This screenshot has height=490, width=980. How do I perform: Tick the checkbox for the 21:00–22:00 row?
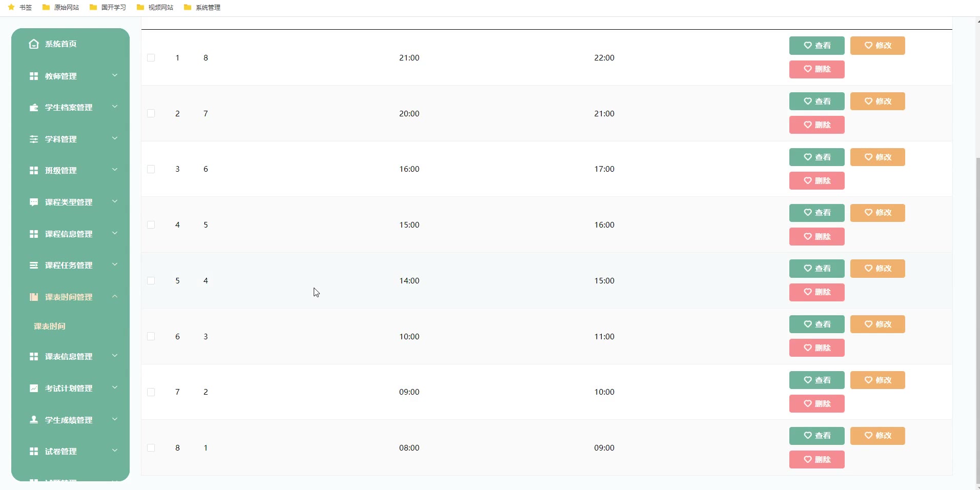(x=151, y=58)
